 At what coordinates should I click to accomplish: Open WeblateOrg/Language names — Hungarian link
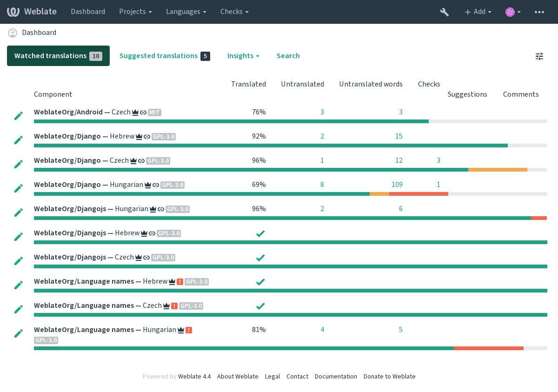(105, 330)
